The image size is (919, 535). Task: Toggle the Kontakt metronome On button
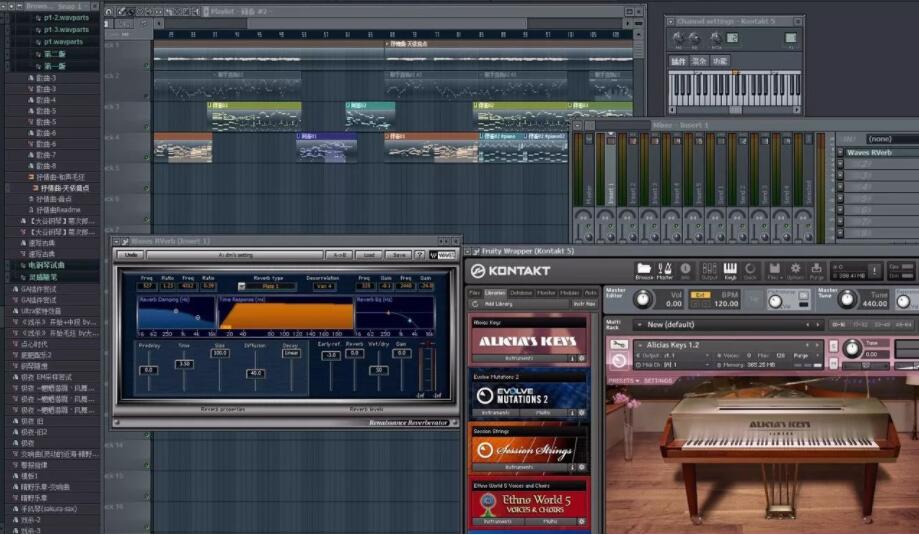(804, 295)
